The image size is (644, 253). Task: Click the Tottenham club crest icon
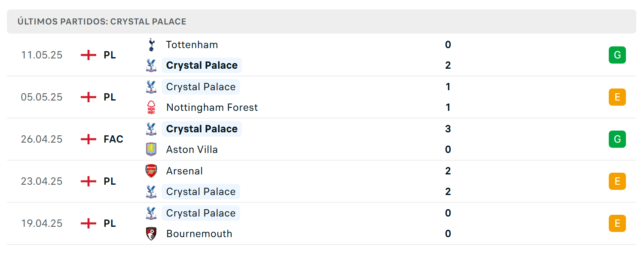pyautogui.click(x=151, y=45)
